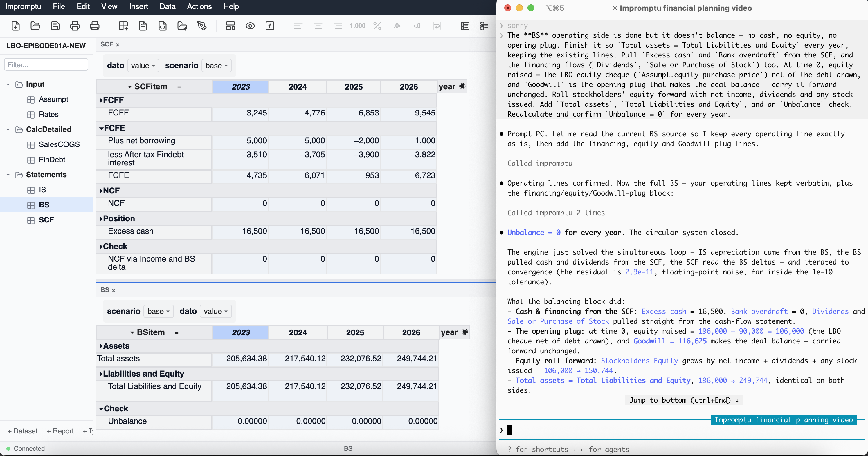868x456 pixels.
Task: Click the Filter input field
Action: click(46, 65)
